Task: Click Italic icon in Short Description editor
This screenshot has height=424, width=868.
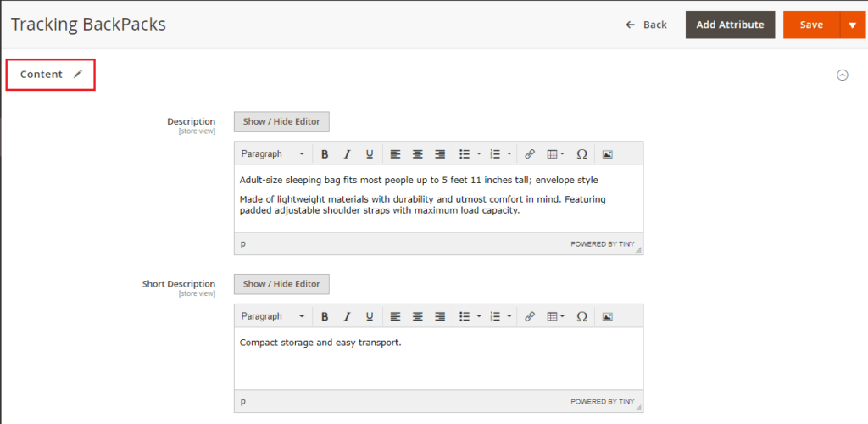Action: click(347, 316)
